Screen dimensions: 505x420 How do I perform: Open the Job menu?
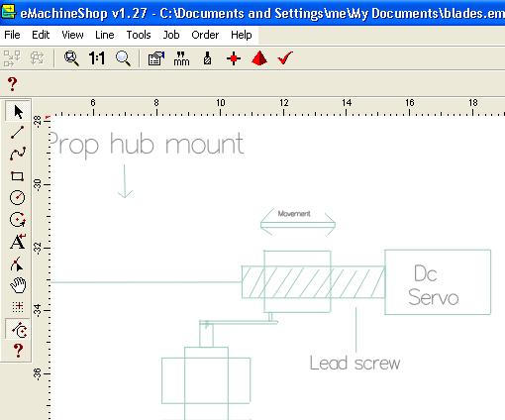[171, 35]
